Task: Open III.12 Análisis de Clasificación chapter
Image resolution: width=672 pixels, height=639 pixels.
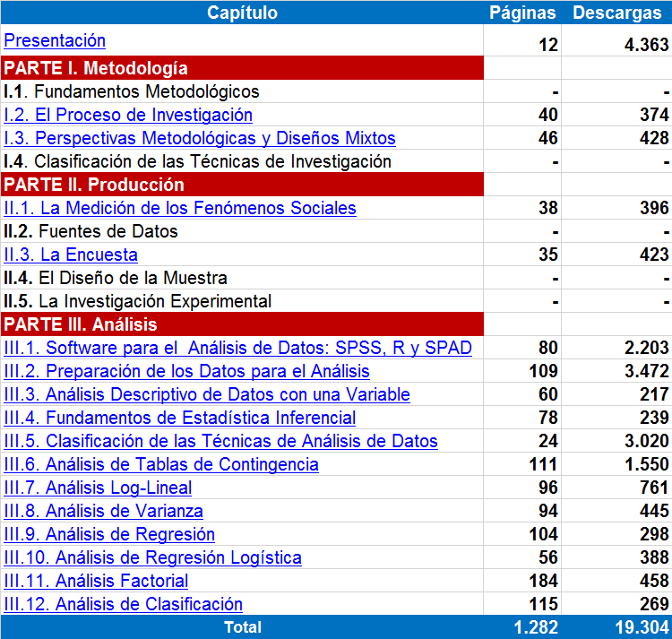Action: [x=123, y=604]
